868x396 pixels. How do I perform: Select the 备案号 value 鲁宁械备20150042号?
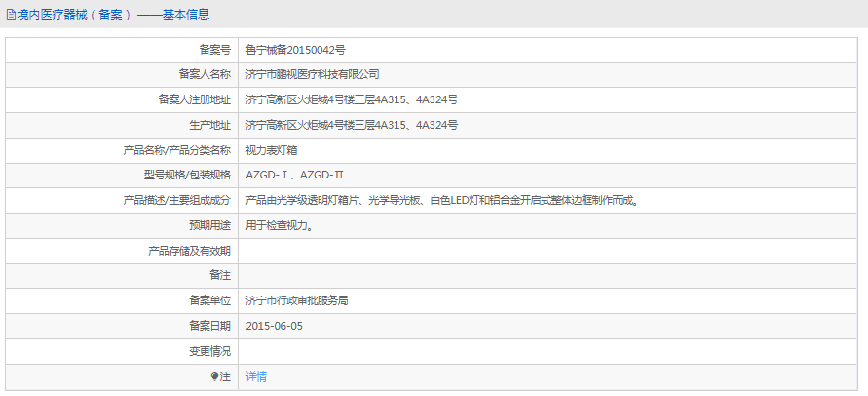(296, 49)
